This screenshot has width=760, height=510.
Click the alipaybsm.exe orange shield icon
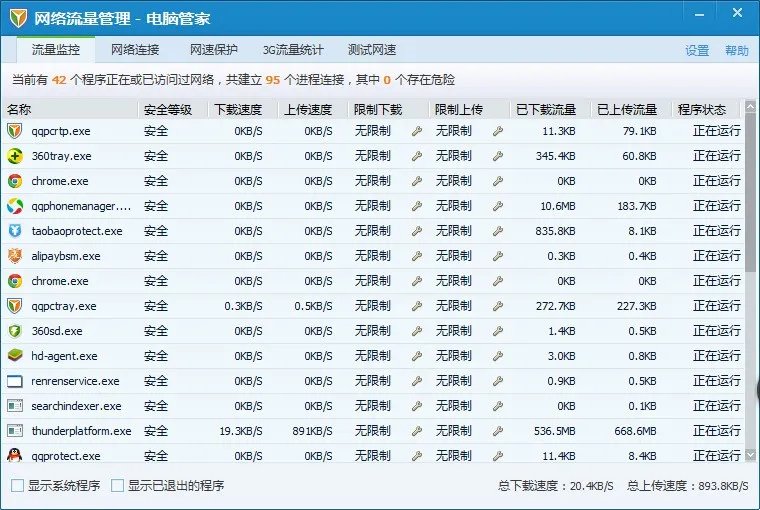point(15,255)
